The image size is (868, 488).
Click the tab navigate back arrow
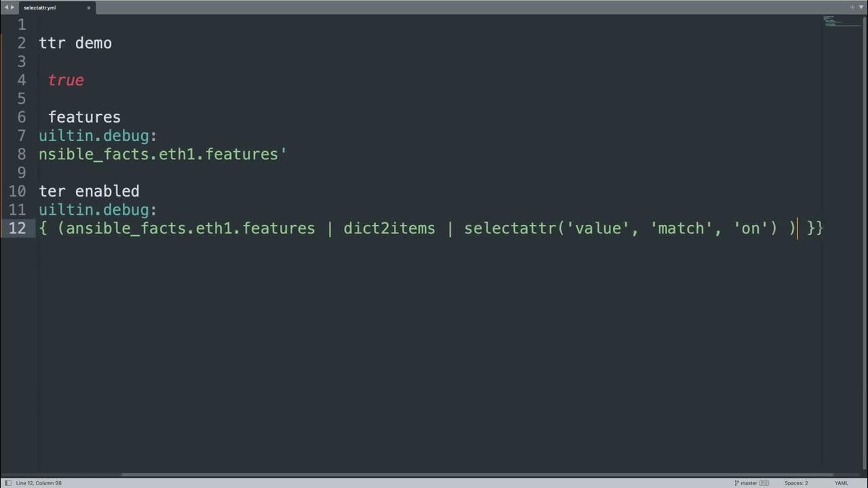pos(6,7)
